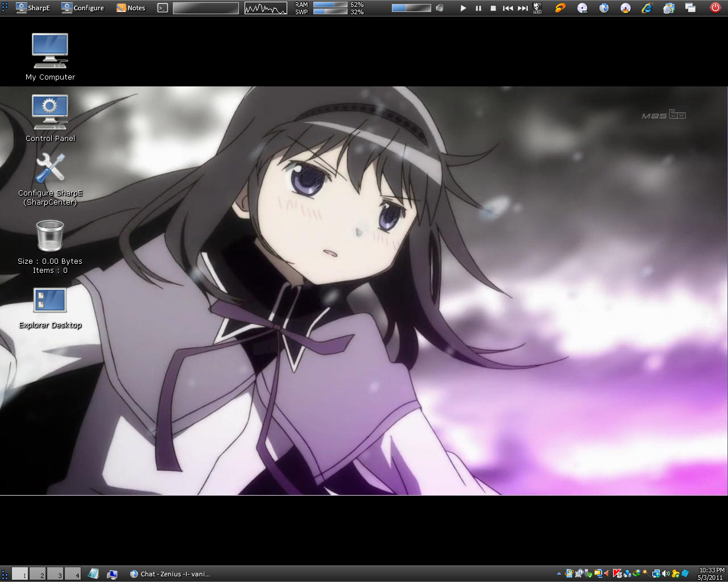Click the top bar drag handle dots
This screenshot has width=728, height=582.
[5, 8]
